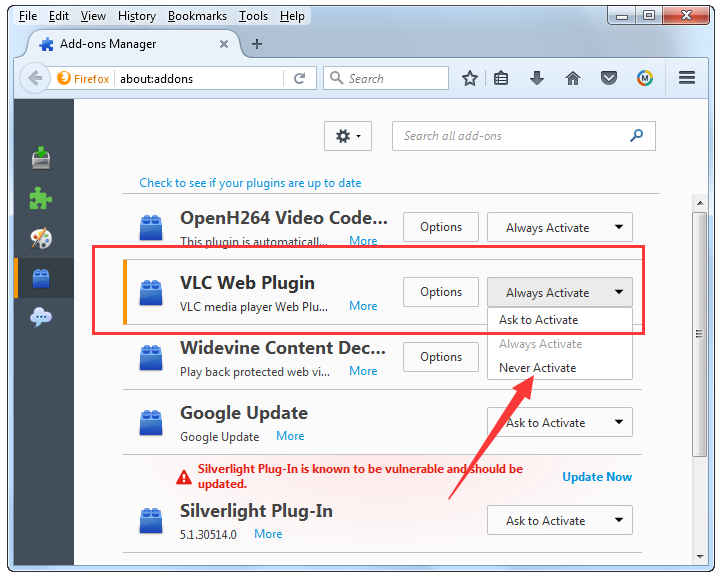Click More link for Silverlight Plug-In

[x=268, y=534]
